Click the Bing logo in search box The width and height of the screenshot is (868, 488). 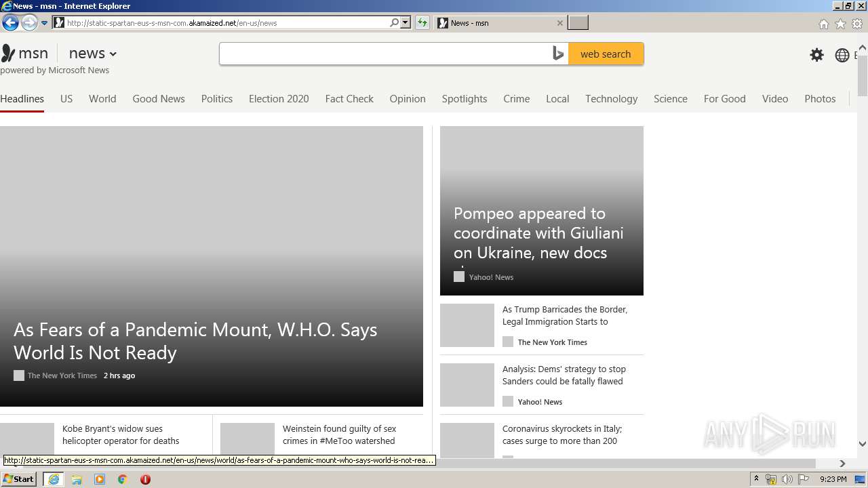click(558, 54)
